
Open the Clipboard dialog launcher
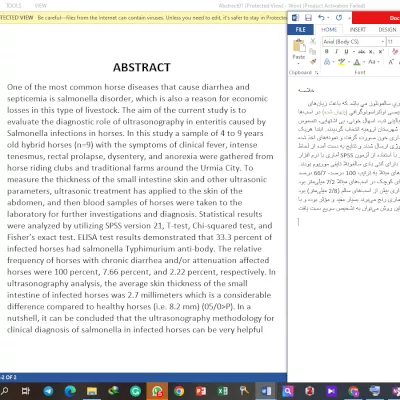pos(317,72)
